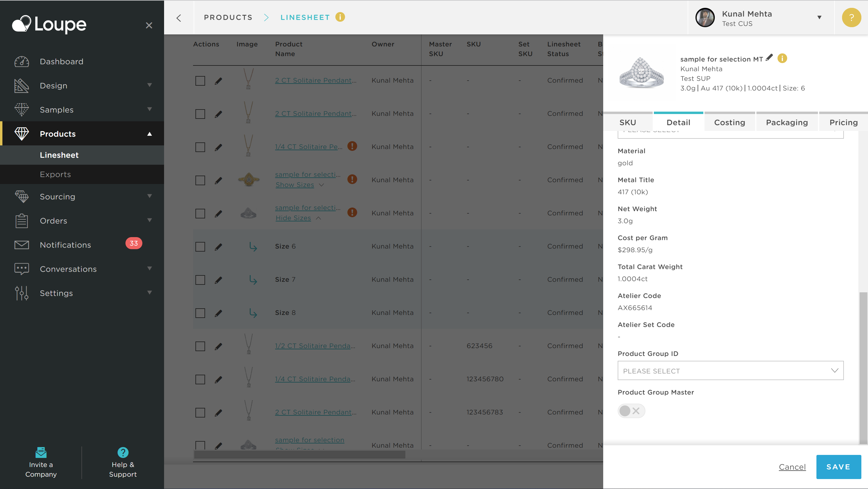The height and width of the screenshot is (489, 868).
Task: Expand the Conversations menu arrow
Action: [x=150, y=268]
